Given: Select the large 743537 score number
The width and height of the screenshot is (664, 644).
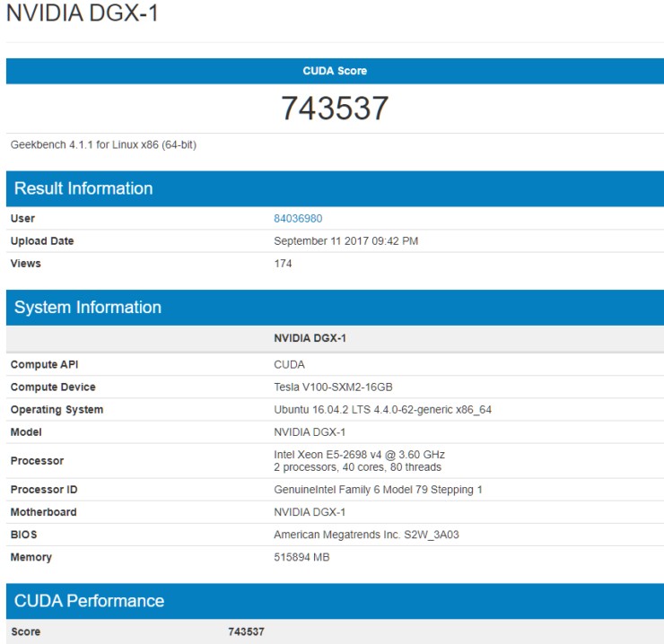Looking at the screenshot, I should (335, 108).
